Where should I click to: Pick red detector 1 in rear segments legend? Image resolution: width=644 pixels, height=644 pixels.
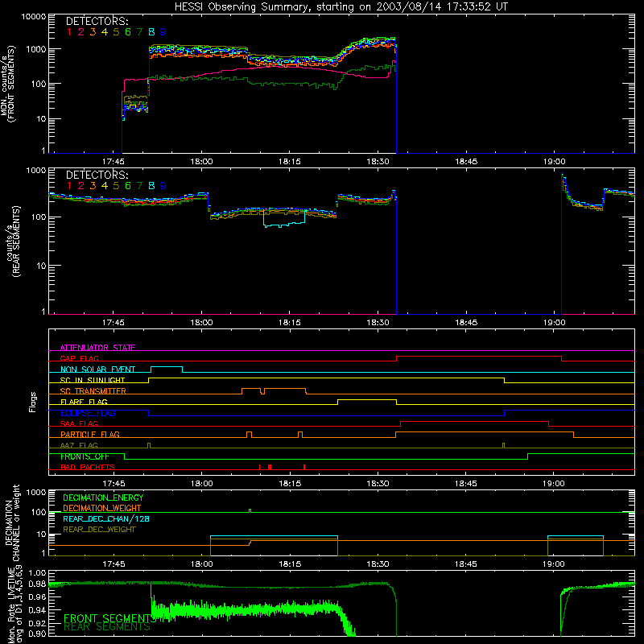pos(69,186)
